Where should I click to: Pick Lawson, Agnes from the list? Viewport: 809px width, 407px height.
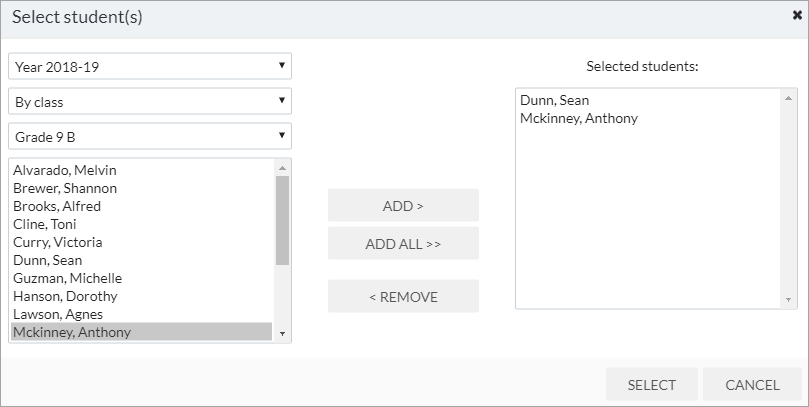[141, 315]
